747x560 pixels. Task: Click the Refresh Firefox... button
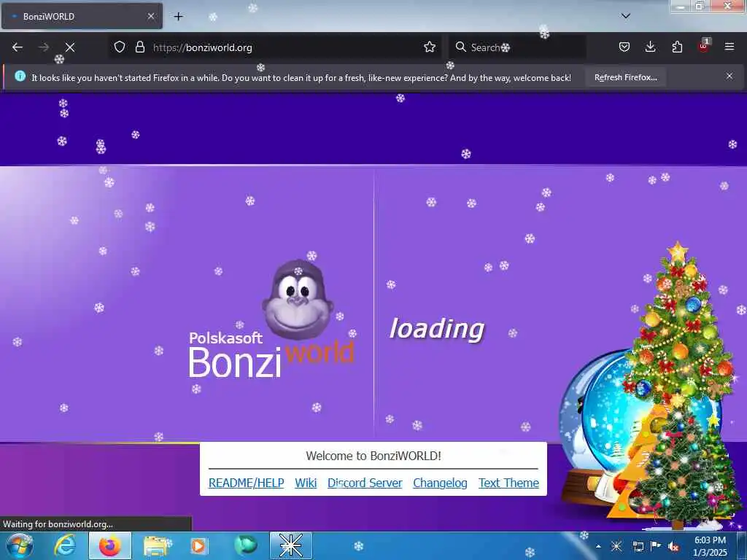click(625, 77)
